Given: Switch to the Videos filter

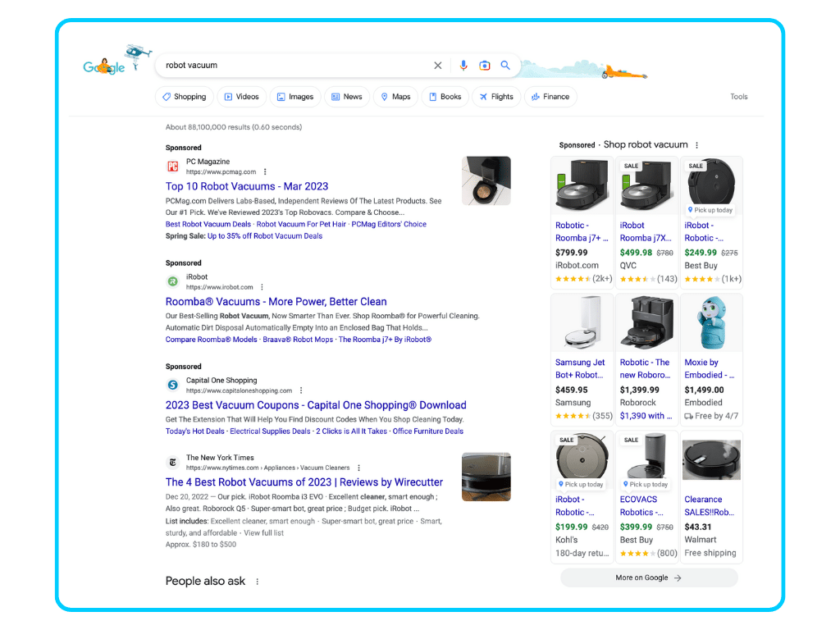Looking at the screenshot, I should pyautogui.click(x=242, y=97).
